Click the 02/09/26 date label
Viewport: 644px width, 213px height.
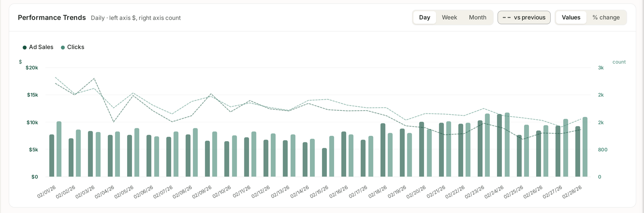coord(202,192)
